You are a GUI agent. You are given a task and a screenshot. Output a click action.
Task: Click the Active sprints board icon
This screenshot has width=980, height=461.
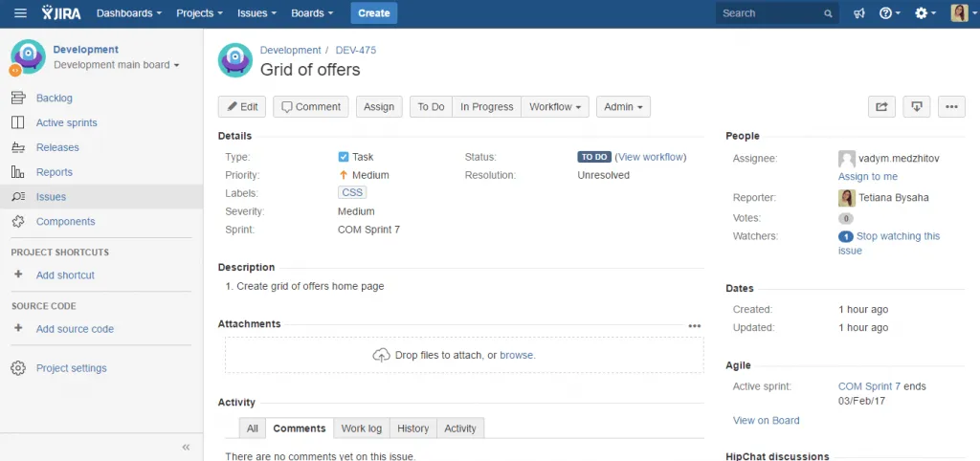point(18,122)
